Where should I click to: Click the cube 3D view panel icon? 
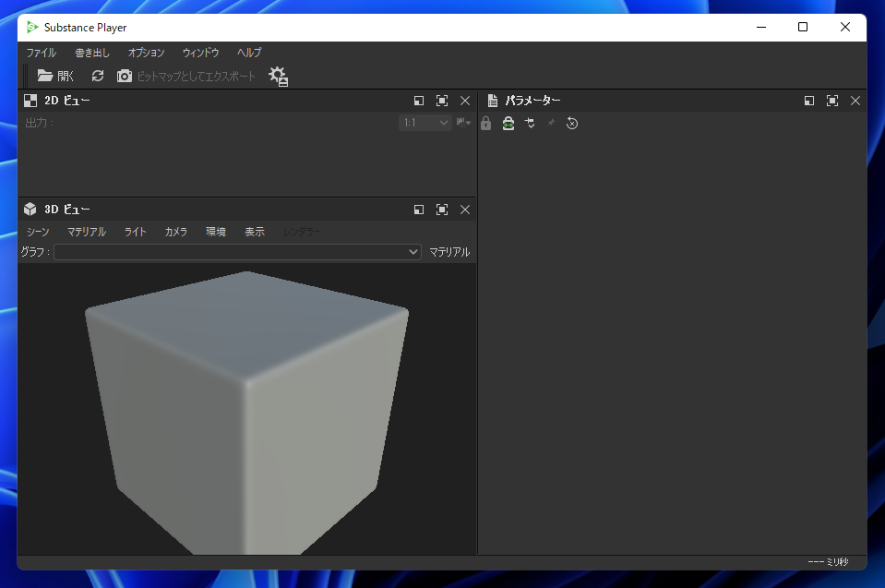(x=30, y=210)
